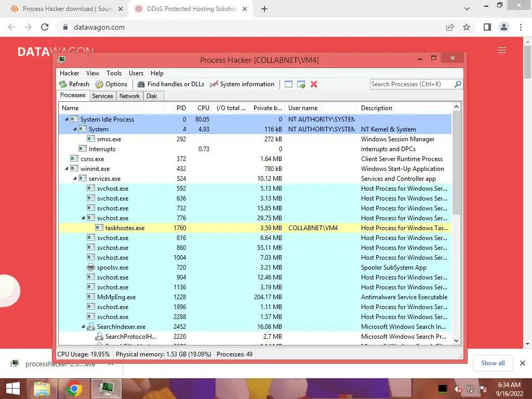Collapse svchost.exe PID 776 node
Screen dimensions: 532x399
pyautogui.click(x=83, y=218)
